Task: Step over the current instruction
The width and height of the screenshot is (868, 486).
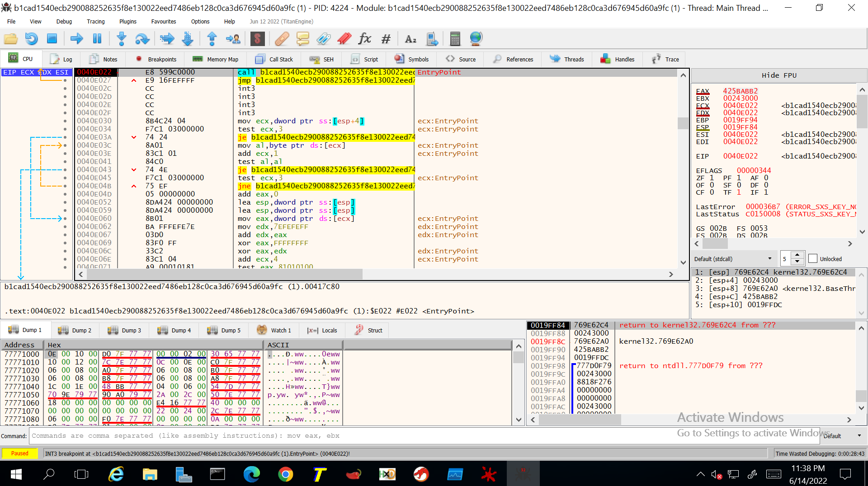Action: [x=142, y=38]
